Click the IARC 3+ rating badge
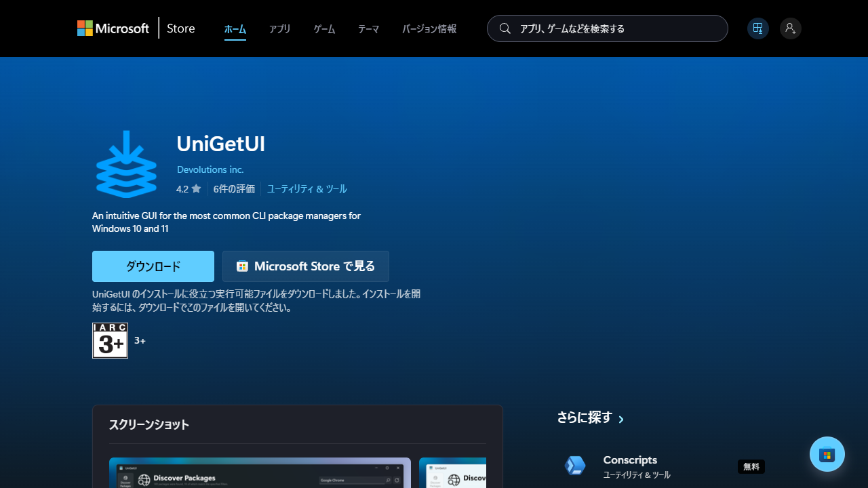 pyautogui.click(x=110, y=340)
